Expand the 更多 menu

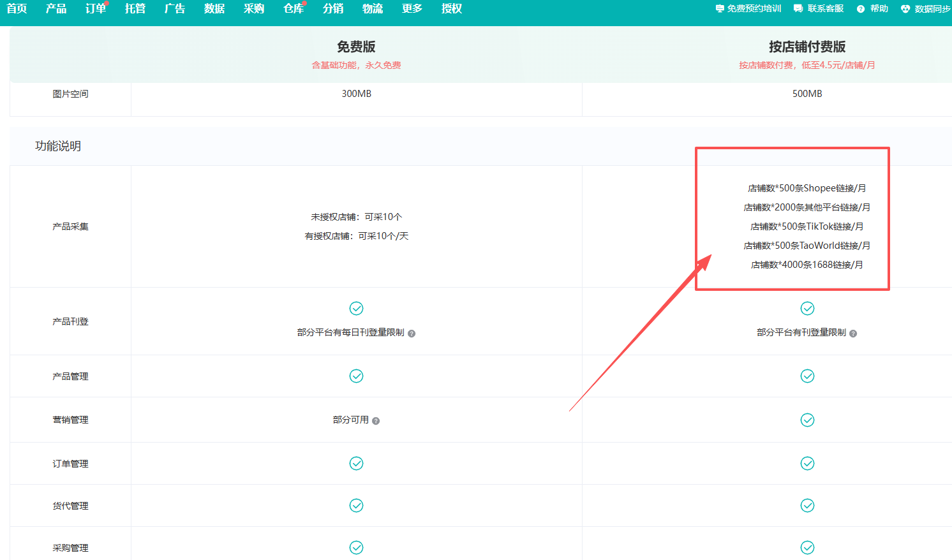click(412, 9)
